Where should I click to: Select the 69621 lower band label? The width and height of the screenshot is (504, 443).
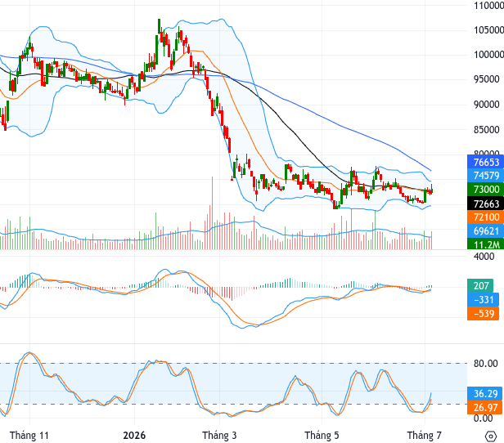pos(485,231)
